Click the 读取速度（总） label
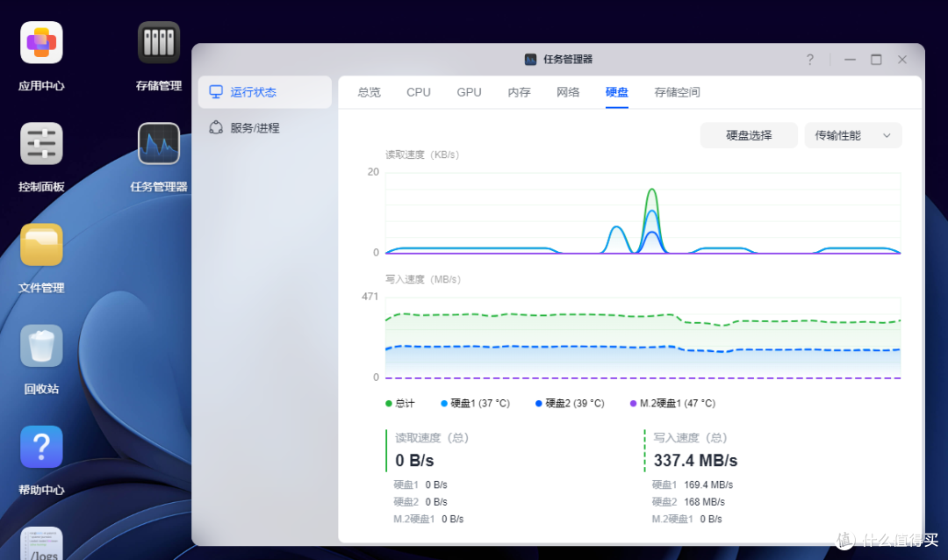The image size is (948, 560). click(432, 438)
